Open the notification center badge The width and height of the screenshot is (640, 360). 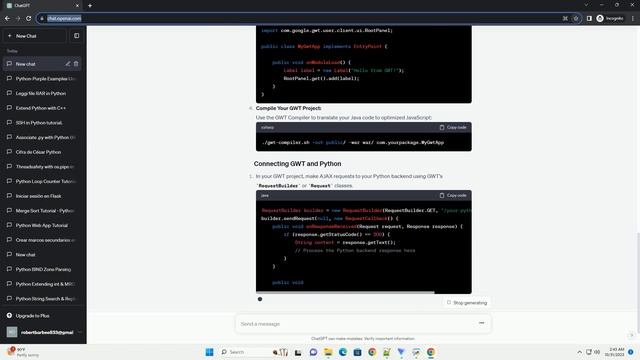pos(631,352)
